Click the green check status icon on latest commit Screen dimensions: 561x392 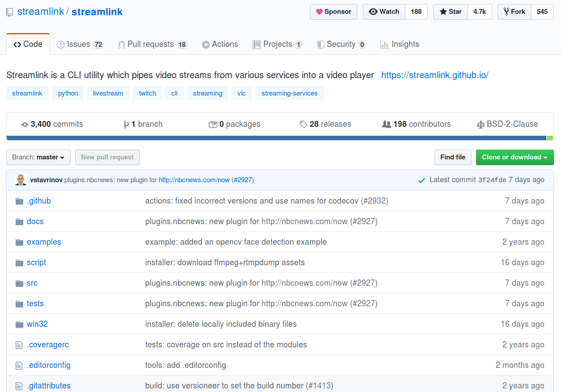click(421, 180)
